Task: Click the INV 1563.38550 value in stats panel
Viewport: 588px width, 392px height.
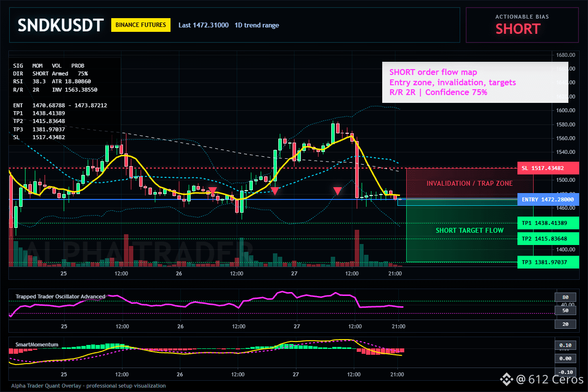Action: point(74,90)
